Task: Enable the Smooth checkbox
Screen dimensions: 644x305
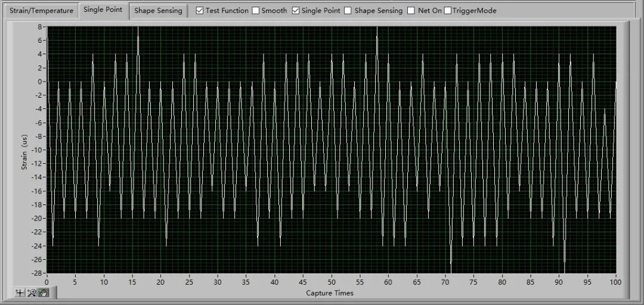Action: click(255, 11)
